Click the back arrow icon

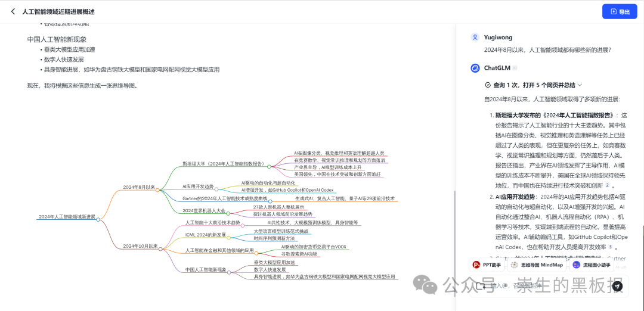(x=13, y=12)
